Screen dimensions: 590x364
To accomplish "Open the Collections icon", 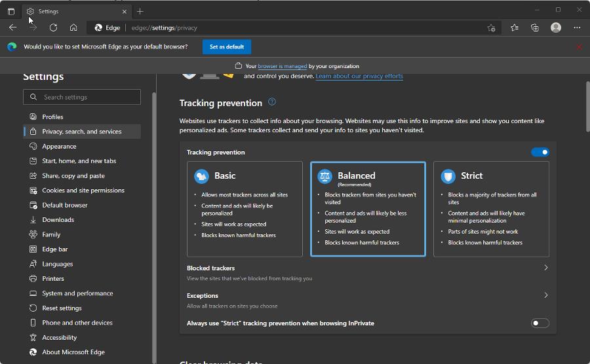I will [535, 27].
